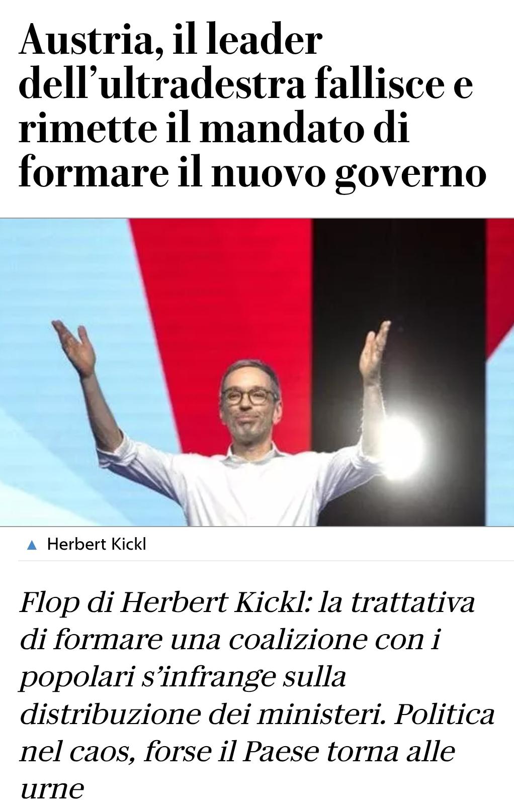Click 'Flop di Herbert Kickl' in the summary
The image size is (514, 812).
coord(162,602)
